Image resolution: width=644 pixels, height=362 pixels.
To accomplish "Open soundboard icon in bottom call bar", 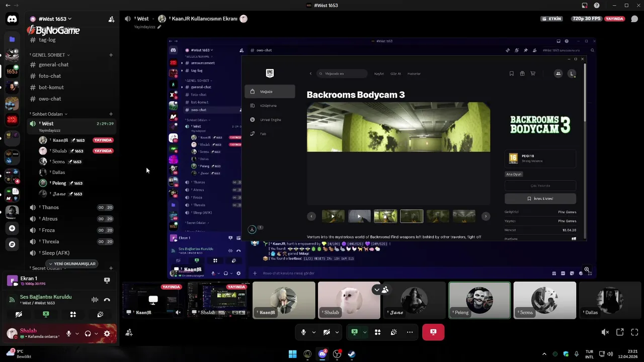I will pyautogui.click(x=394, y=332).
